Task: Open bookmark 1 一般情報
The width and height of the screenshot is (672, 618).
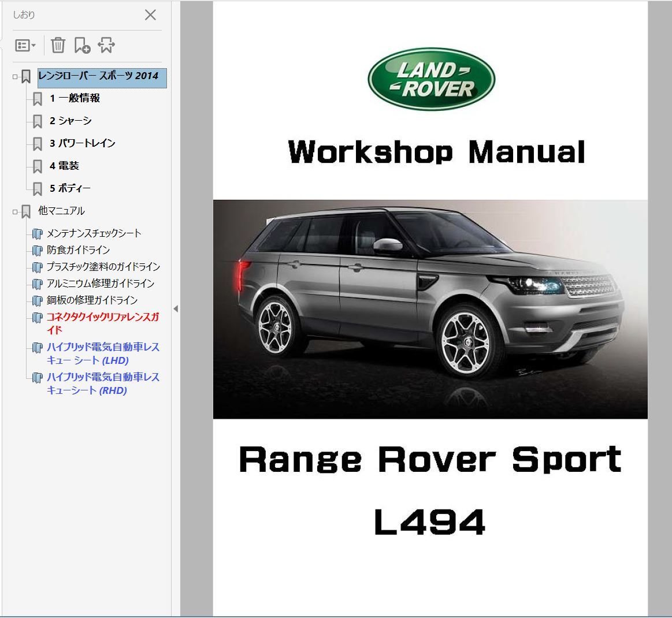Action: click(75, 98)
